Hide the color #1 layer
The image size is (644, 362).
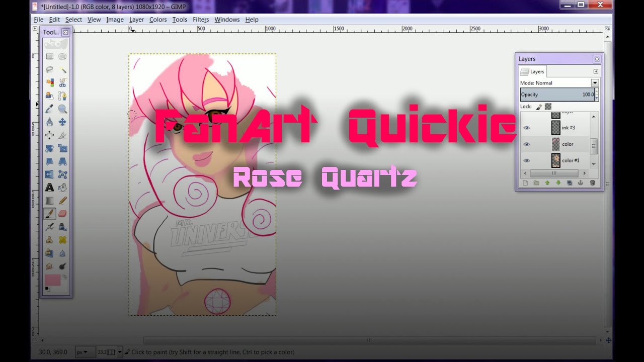point(527,160)
